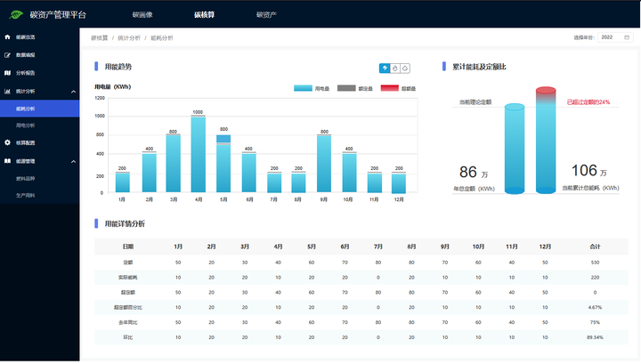This screenshot has width=641, height=364.
Task: Click the 75% total cell
Action: coord(595,323)
